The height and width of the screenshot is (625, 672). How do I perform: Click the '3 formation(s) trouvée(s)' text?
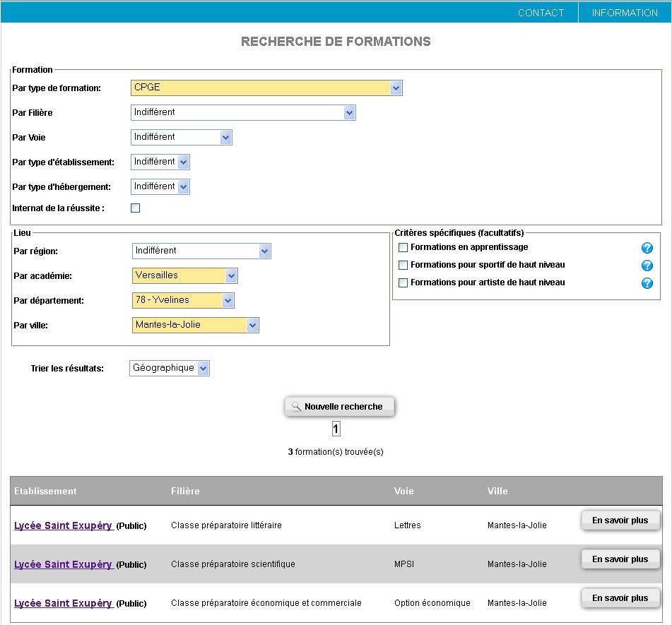pyautogui.click(x=336, y=452)
